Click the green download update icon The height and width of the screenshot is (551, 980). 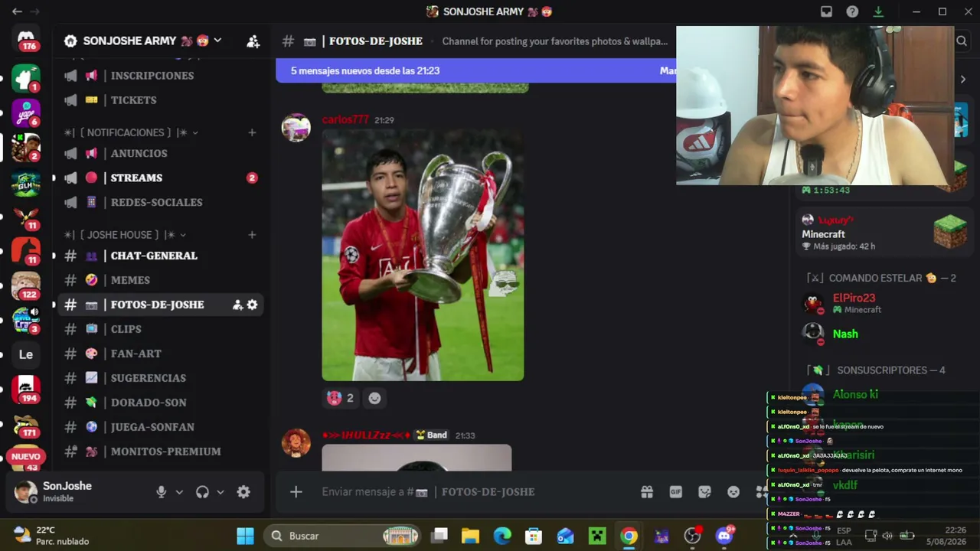click(878, 11)
